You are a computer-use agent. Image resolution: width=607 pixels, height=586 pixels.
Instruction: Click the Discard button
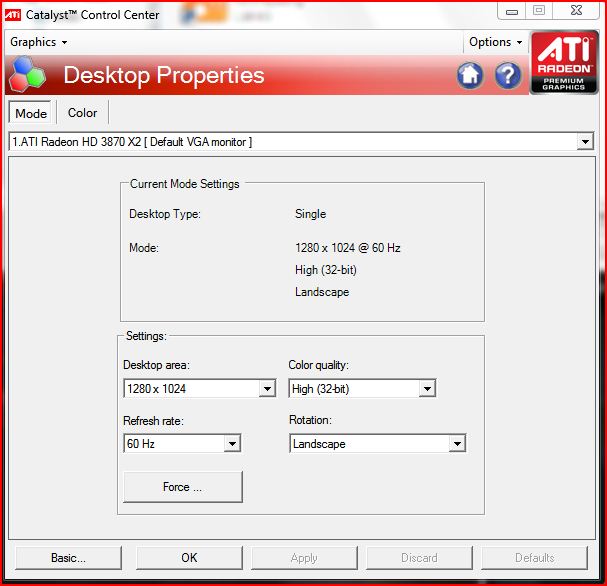[x=419, y=558]
